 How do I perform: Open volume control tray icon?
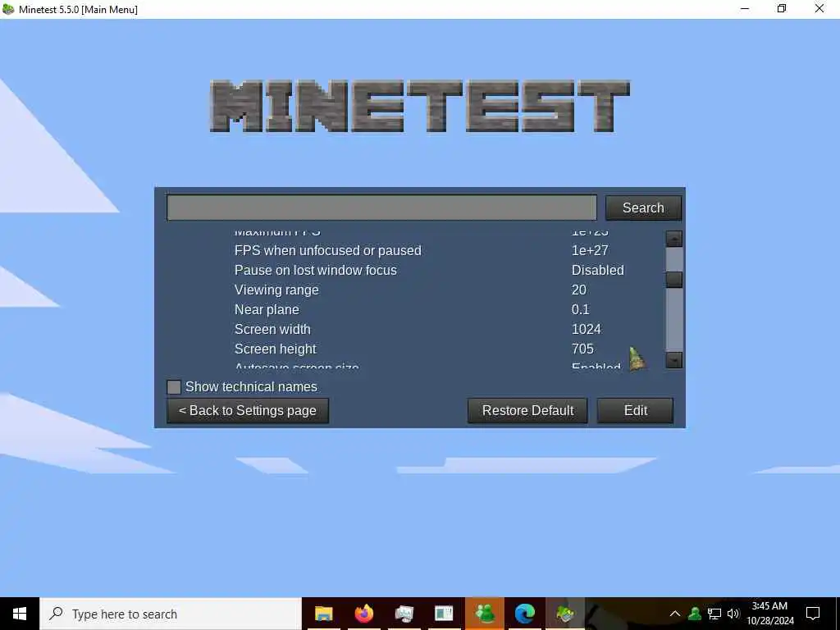tap(733, 614)
